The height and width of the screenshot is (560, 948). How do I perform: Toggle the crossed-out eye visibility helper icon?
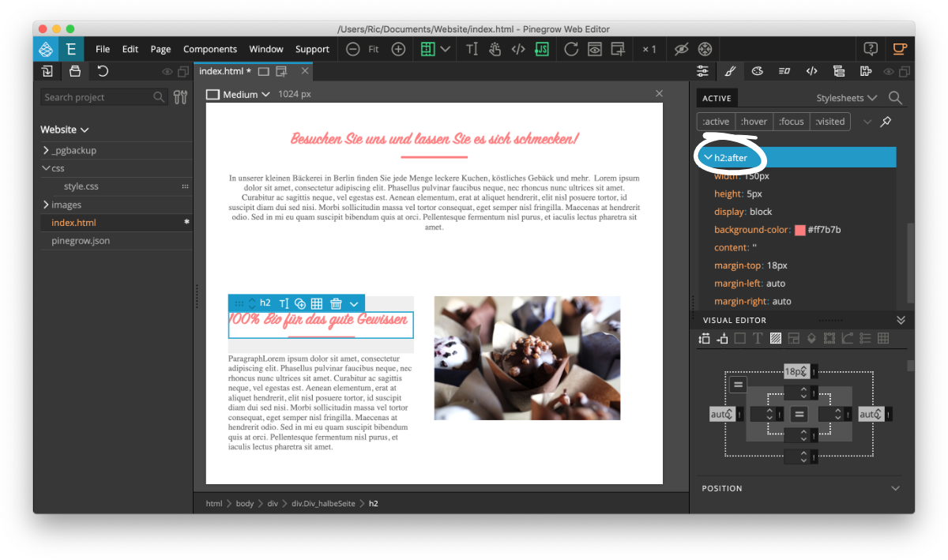[x=681, y=49]
